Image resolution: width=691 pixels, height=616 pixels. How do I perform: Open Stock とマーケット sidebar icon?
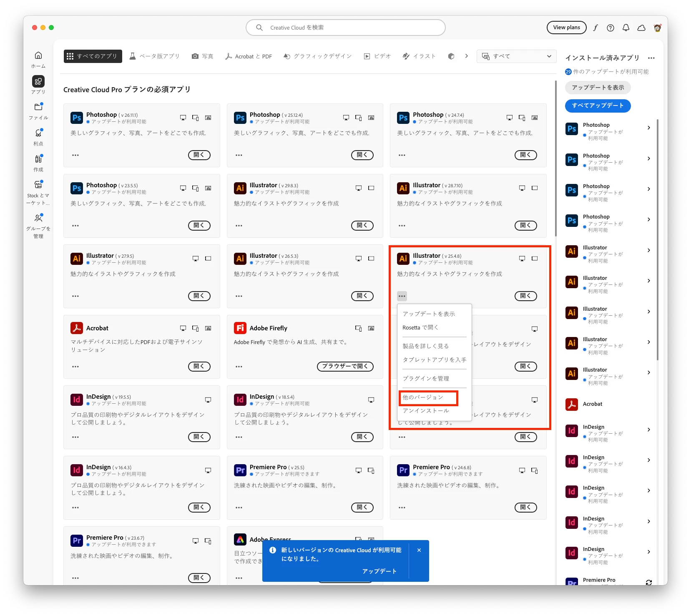tap(38, 185)
